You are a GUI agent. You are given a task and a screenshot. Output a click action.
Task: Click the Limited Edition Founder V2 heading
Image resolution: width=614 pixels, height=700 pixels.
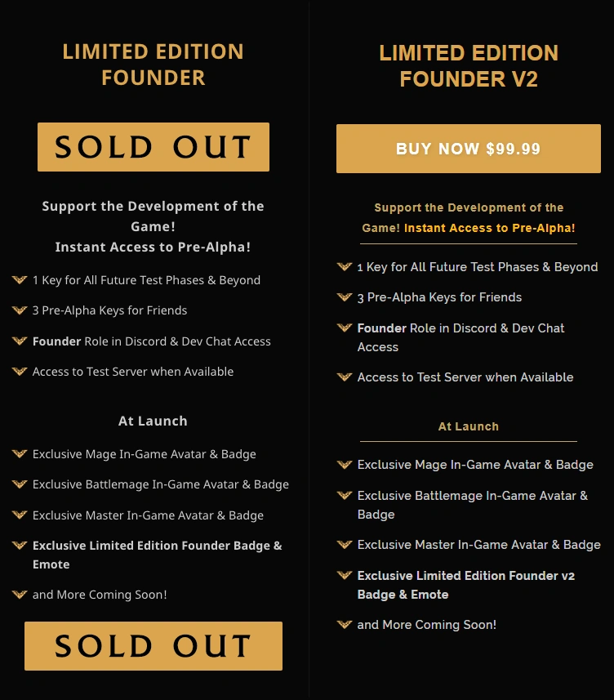[x=469, y=66]
